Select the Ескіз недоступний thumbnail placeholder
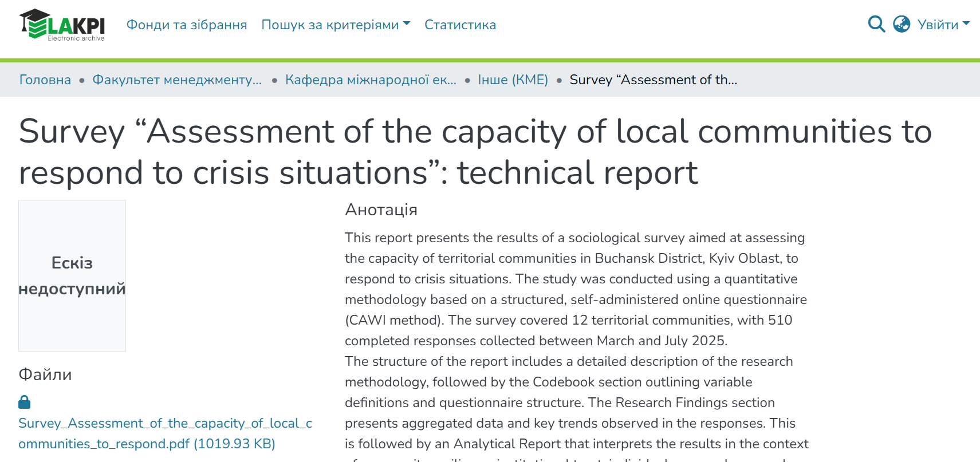Viewport: 980px width, 462px height. (72, 275)
